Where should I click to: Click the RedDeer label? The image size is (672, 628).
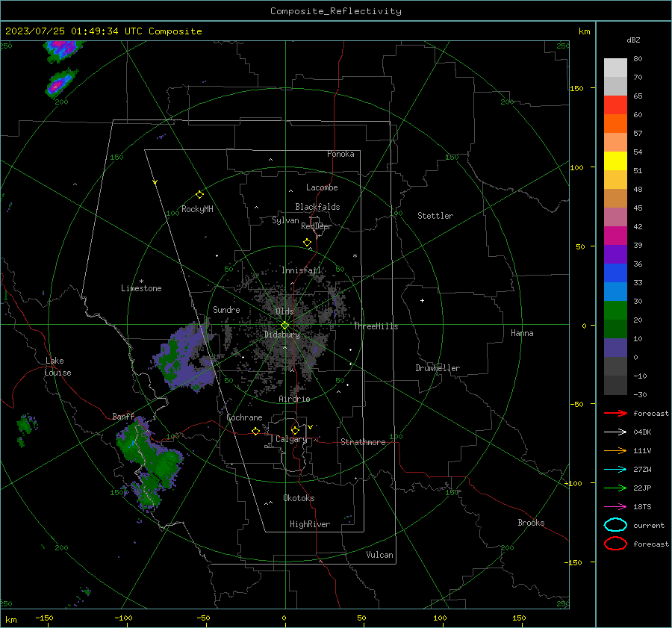[317, 226]
